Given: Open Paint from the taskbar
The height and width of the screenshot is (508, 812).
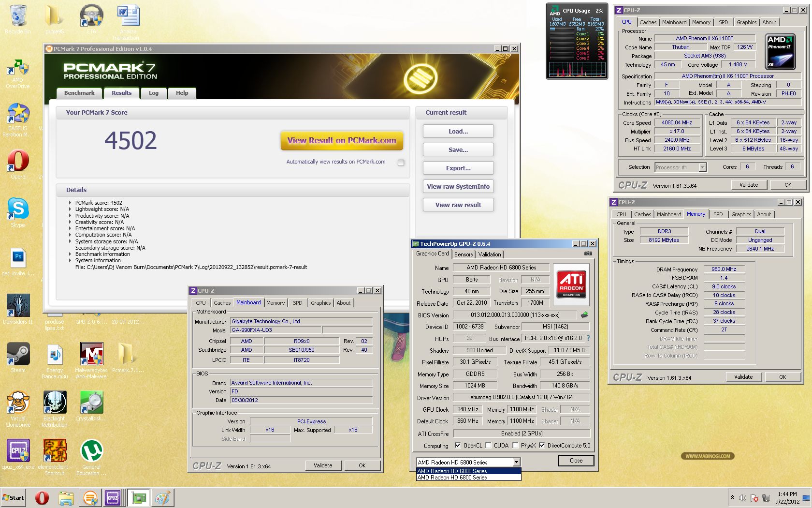Looking at the screenshot, I should pyautogui.click(x=163, y=498).
